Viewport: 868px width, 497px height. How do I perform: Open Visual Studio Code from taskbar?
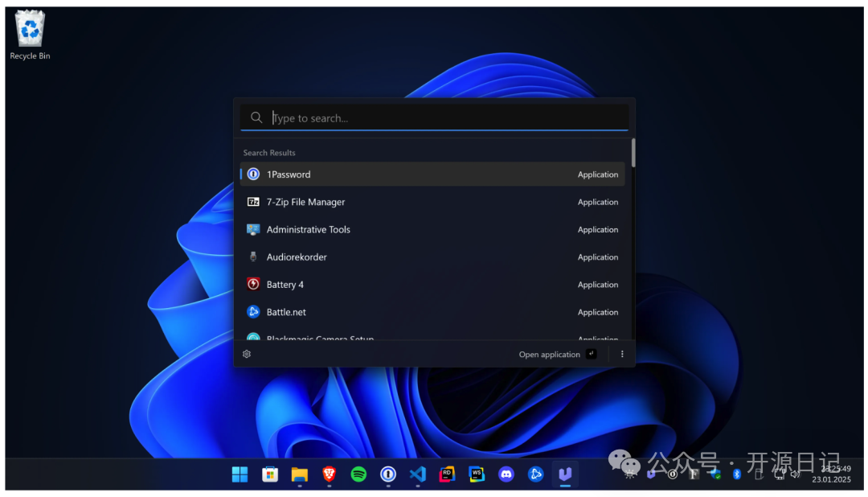tap(417, 474)
